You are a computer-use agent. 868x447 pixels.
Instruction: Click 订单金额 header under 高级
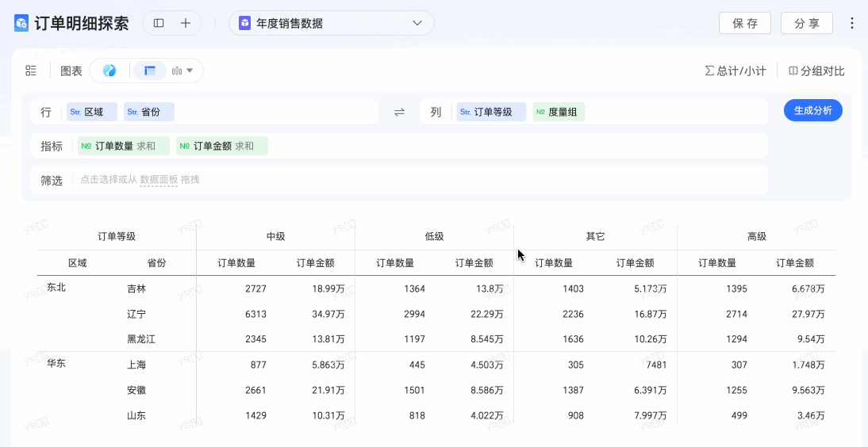point(795,263)
